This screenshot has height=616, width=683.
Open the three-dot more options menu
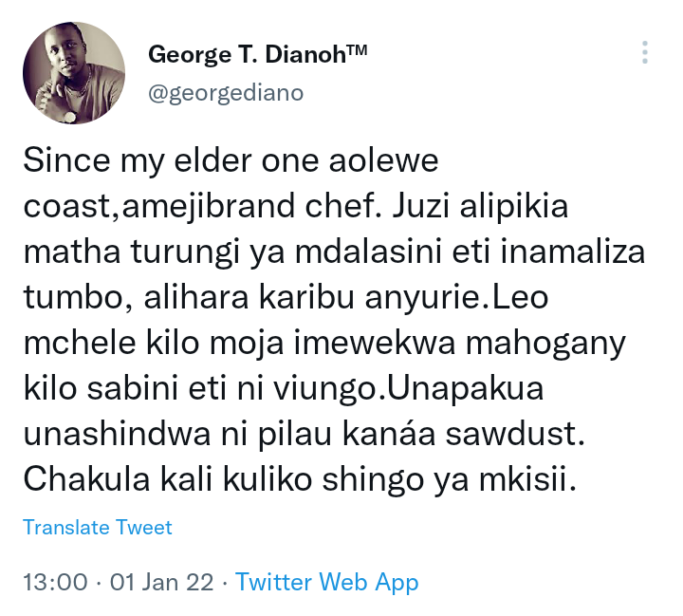pyautogui.click(x=645, y=53)
